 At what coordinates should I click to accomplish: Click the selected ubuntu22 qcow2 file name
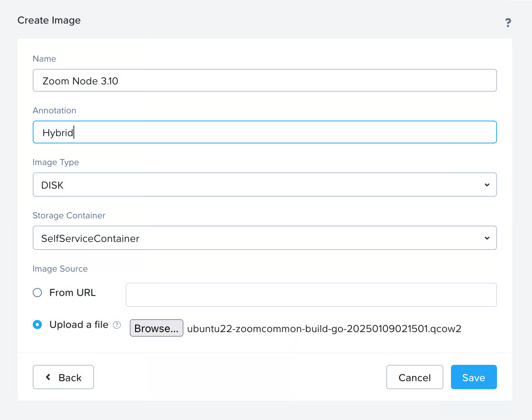[x=324, y=329]
